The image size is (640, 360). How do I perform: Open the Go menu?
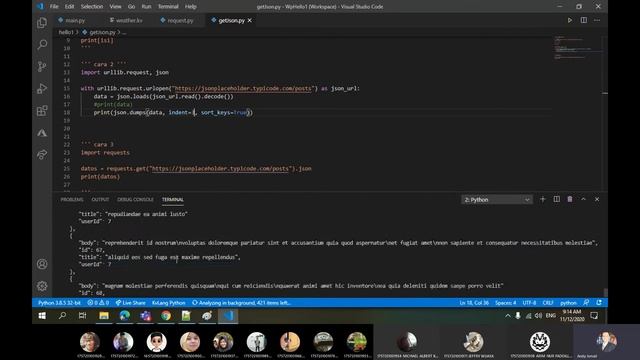131,7
